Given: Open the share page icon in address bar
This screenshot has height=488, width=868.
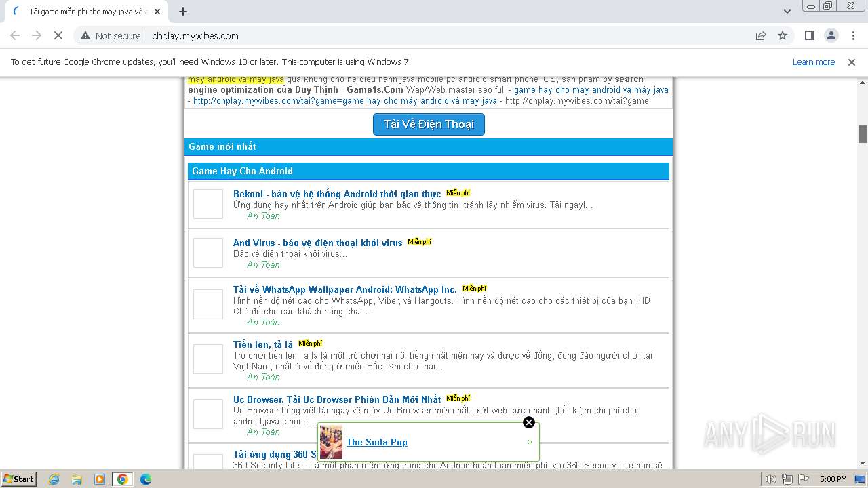Looking at the screenshot, I should click(x=761, y=36).
